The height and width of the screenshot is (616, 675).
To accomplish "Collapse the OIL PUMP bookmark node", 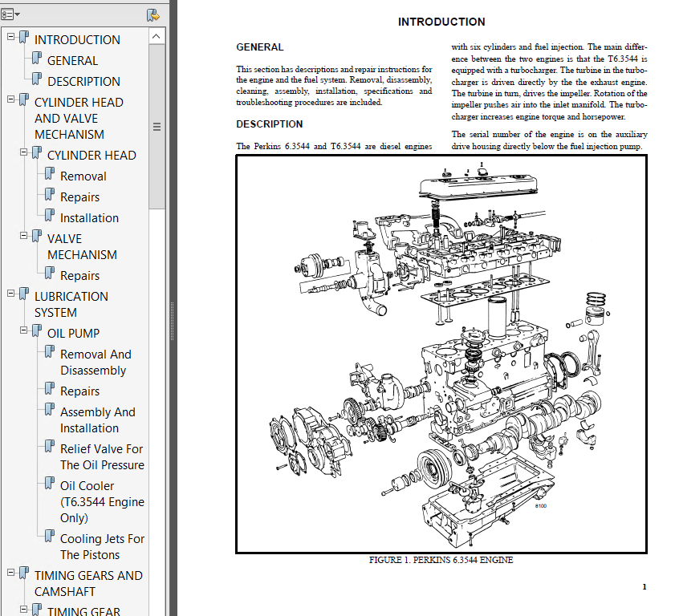I will pyautogui.click(x=23, y=330).
